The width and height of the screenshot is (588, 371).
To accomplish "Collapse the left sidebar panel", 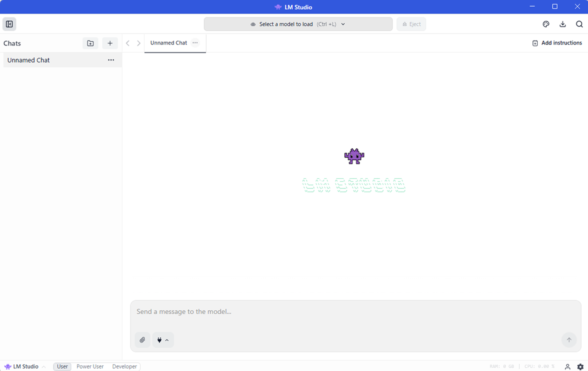I will point(9,24).
